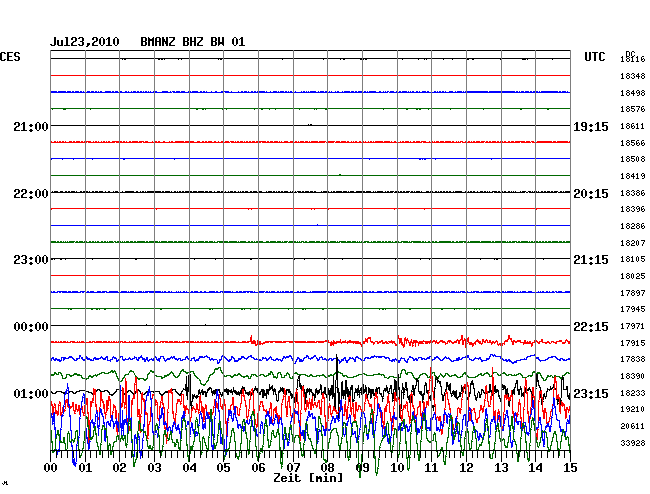Click minute tick label 06
650x494 pixels.
click(x=258, y=468)
